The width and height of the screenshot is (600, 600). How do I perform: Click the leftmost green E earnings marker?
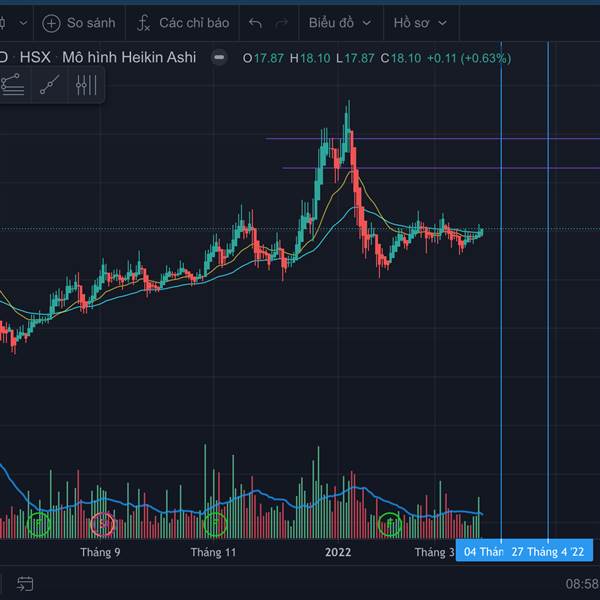pos(38,523)
